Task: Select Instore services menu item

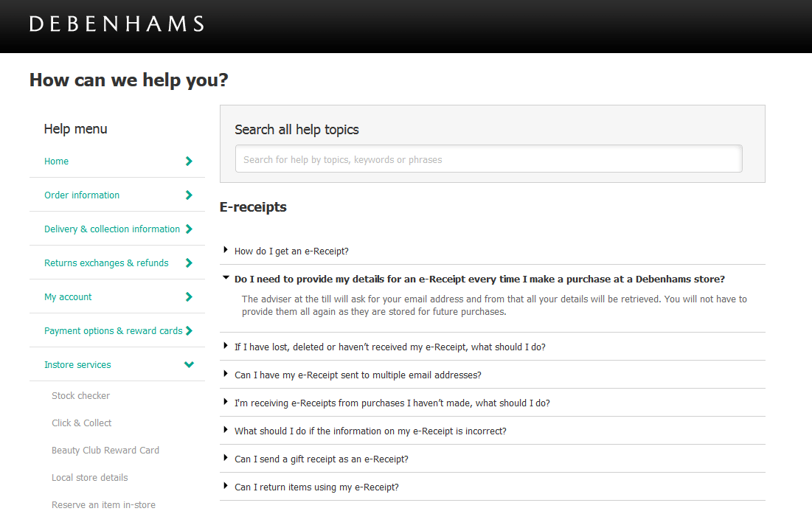Action: coord(77,364)
